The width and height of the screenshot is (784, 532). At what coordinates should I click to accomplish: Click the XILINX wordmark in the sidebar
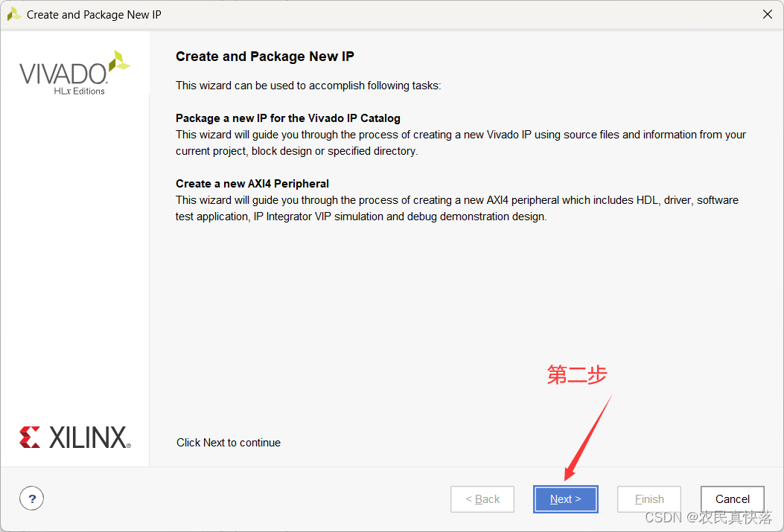[89, 438]
